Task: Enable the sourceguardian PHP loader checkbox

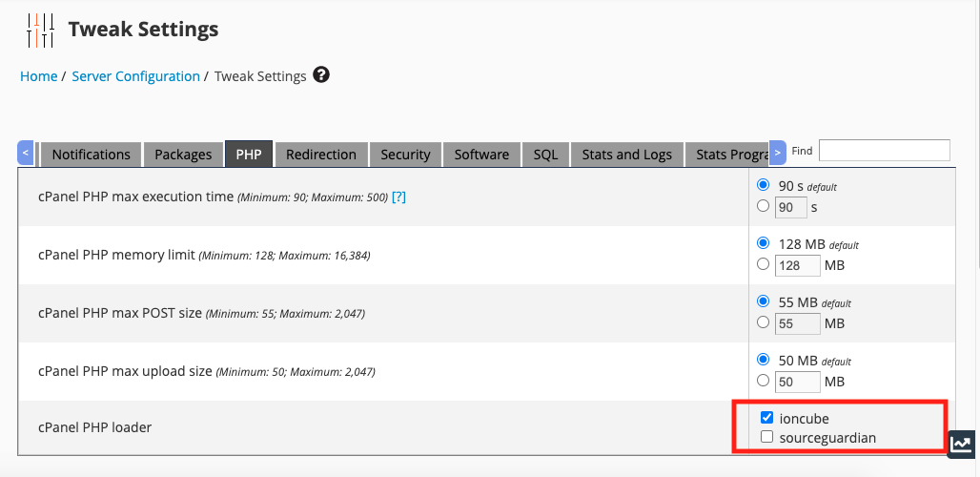Action: (x=767, y=437)
